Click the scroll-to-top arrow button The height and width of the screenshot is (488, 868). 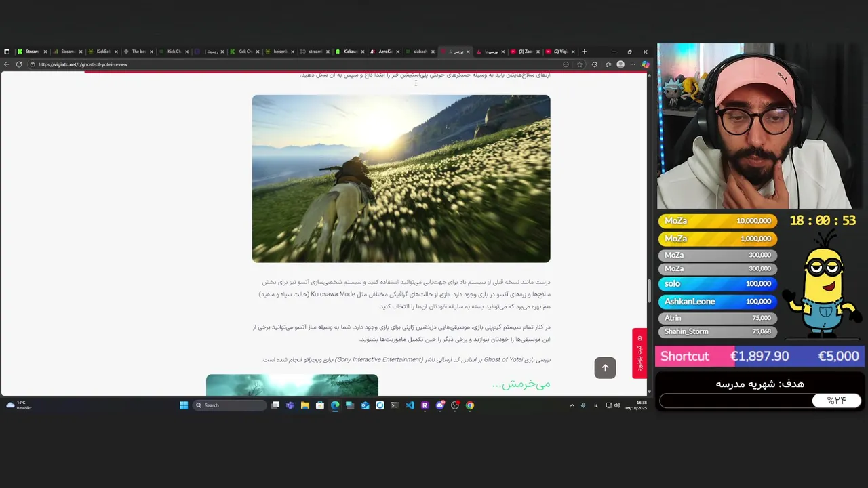605,368
